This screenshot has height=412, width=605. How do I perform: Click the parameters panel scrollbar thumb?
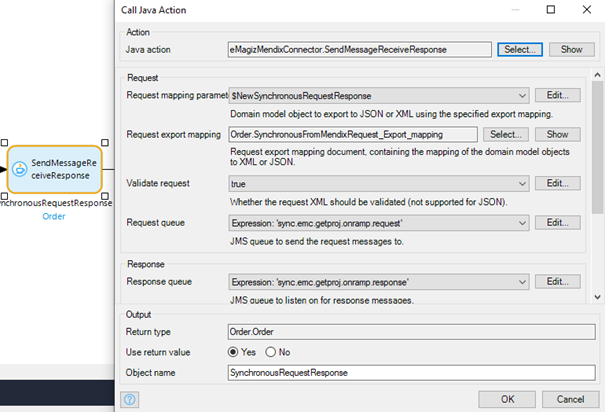(x=597, y=147)
